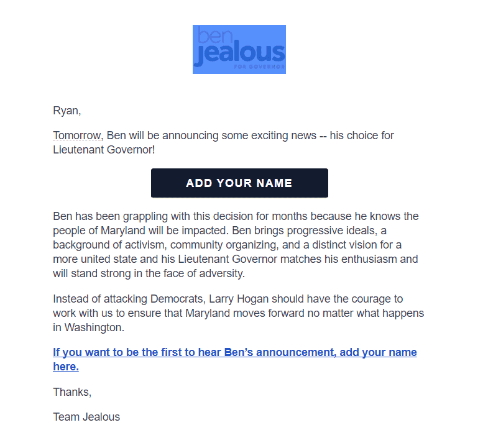Click the line 'will stand strong in the face of adversity'
Screen dimensions: 483x448
coord(149,273)
